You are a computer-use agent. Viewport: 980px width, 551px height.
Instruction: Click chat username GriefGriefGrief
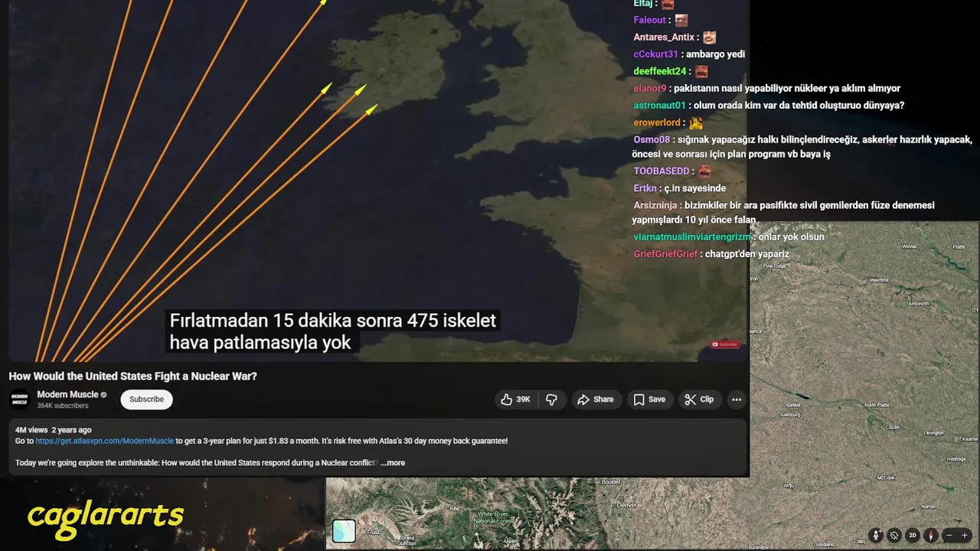click(665, 254)
